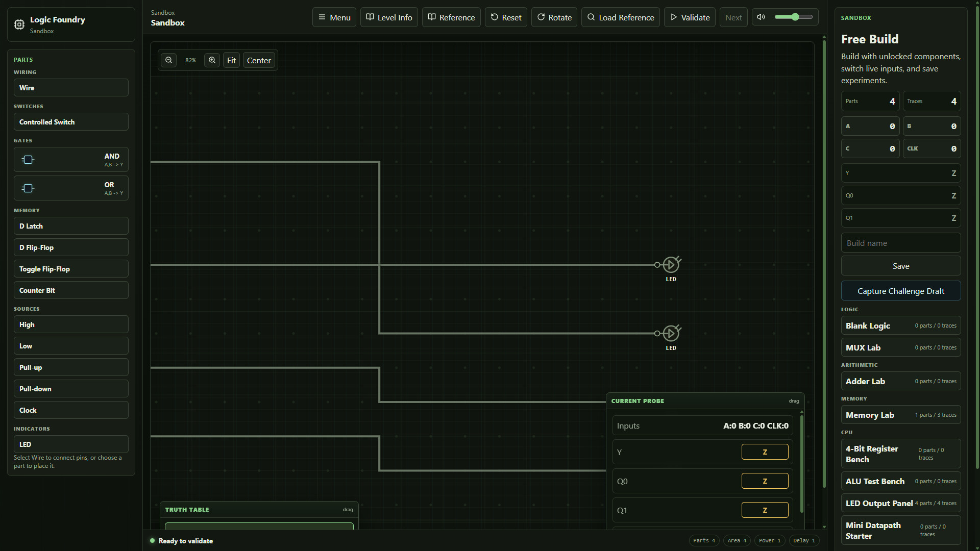Open Level Info
This screenshot has width=980, height=551.
click(x=389, y=17)
